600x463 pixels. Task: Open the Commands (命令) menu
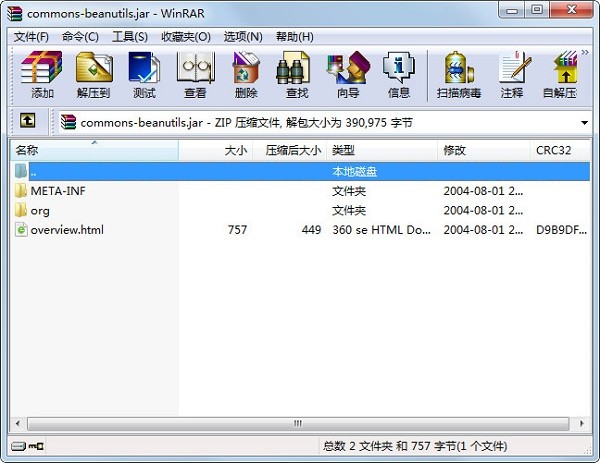click(80, 37)
